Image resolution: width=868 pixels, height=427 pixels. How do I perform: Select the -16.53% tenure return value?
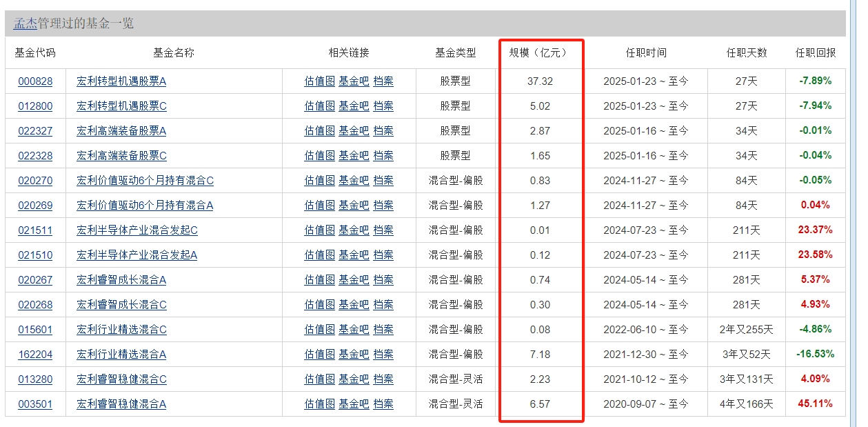click(x=816, y=355)
